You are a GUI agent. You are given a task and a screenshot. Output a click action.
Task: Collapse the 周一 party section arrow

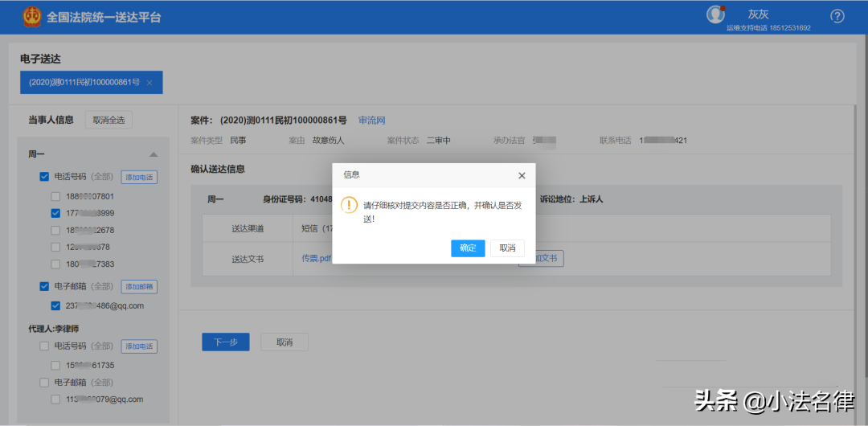tap(154, 154)
